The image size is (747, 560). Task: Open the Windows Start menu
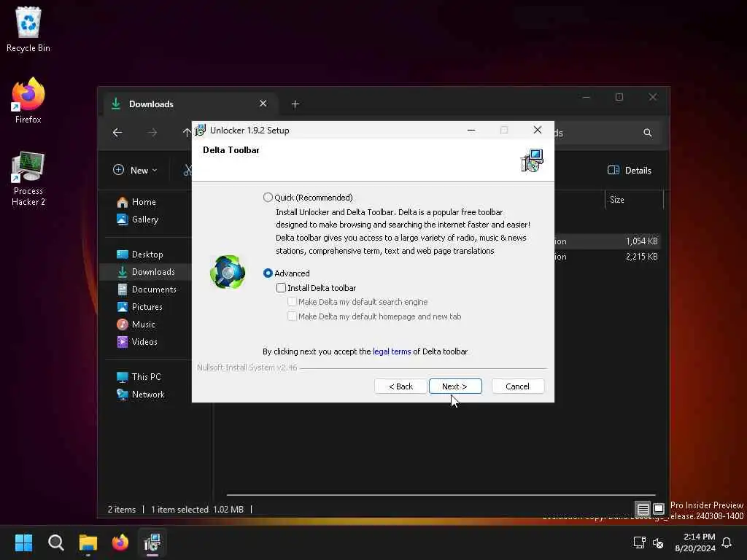(23, 542)
